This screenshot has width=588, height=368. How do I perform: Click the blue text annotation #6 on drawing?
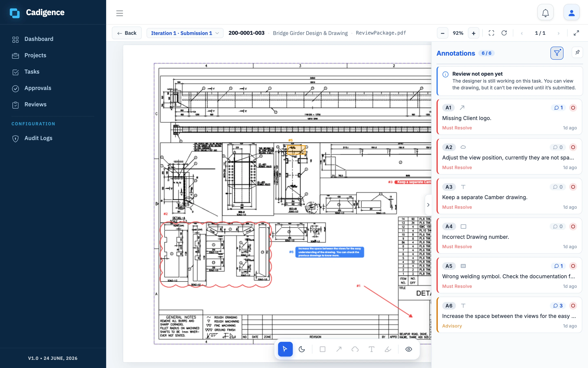pyautogui.click(x=330, y=252)
